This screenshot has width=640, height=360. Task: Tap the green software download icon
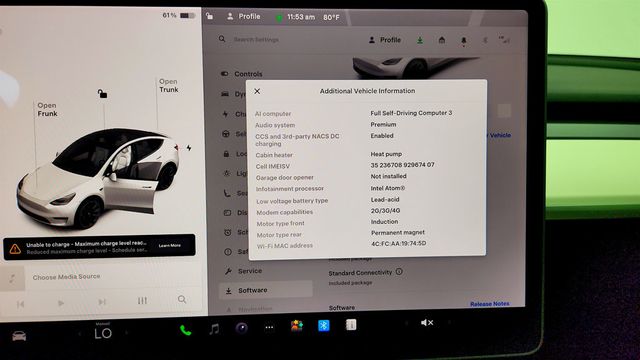click(420, 40)
